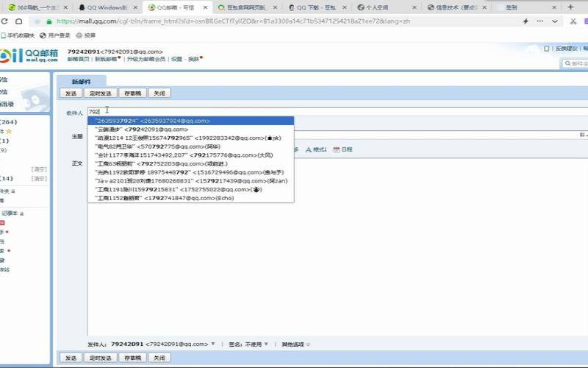Click the recipient field containing 792
This screenshot has width=588, height=368.
tap(337, 112)
